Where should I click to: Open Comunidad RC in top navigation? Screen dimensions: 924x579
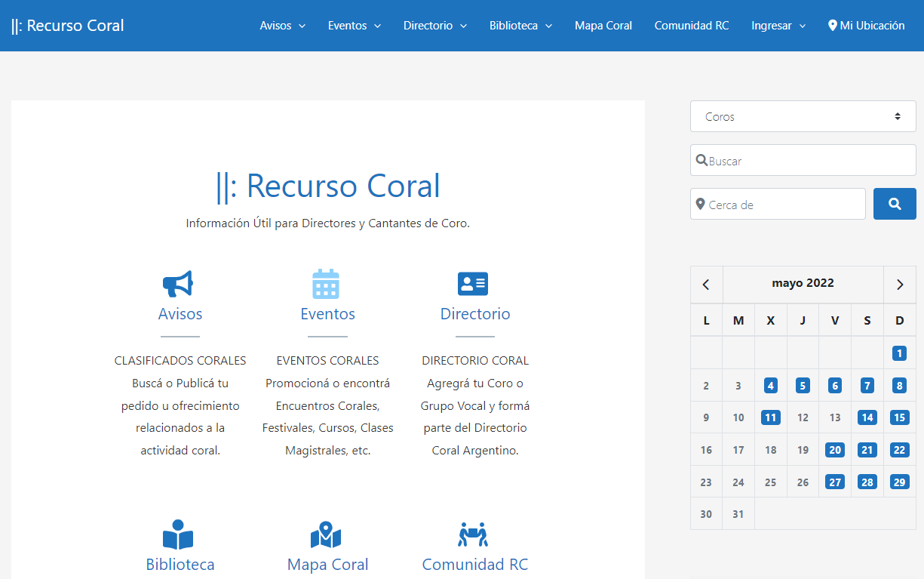click(692, 26)
